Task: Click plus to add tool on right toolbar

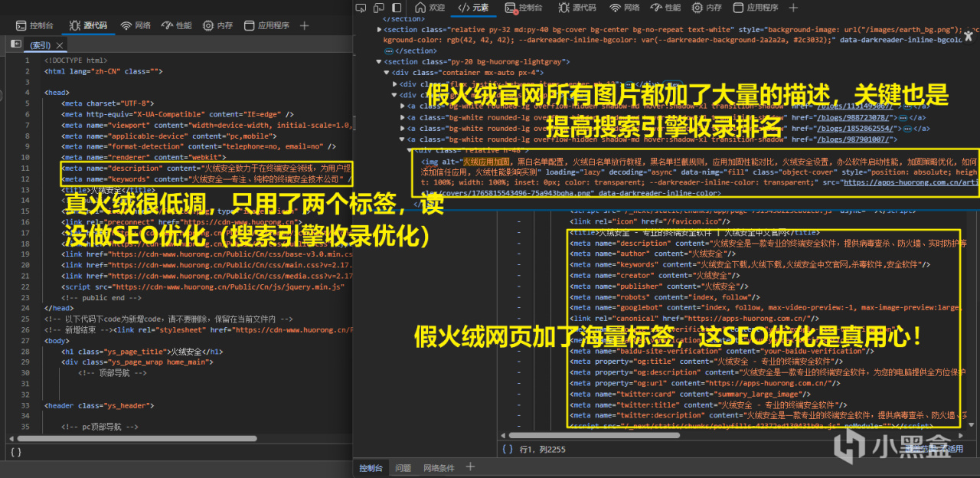Action: [x=793, y=8]
